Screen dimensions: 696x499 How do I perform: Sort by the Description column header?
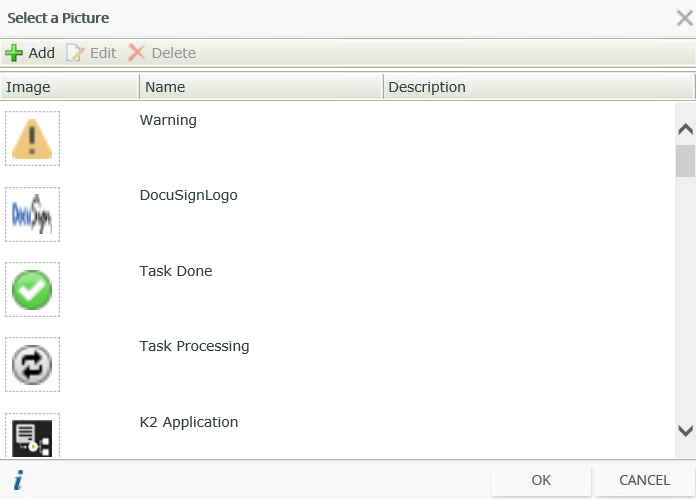[x=538, y=87]
